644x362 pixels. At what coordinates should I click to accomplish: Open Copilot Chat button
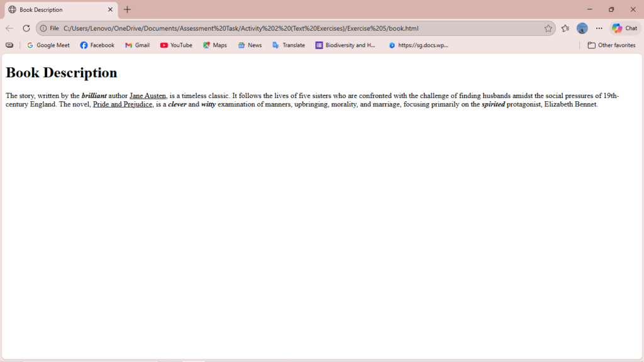[625, 28]
